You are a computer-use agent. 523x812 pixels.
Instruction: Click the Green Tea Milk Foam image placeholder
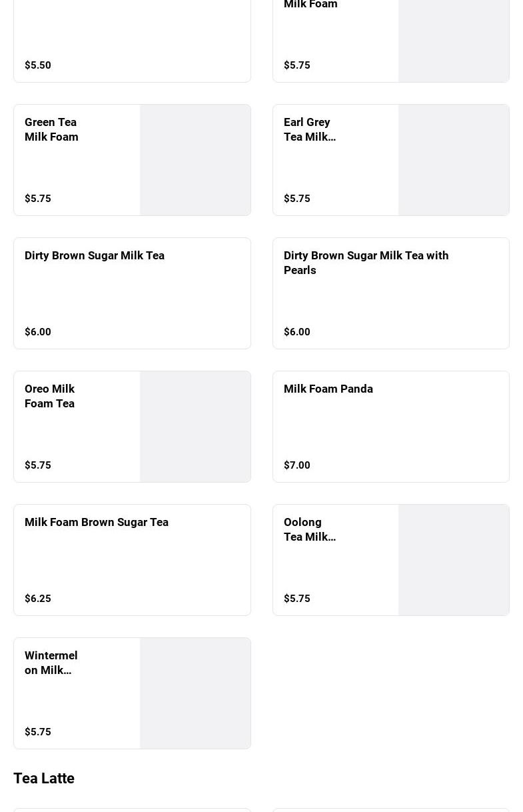[195, 160]
